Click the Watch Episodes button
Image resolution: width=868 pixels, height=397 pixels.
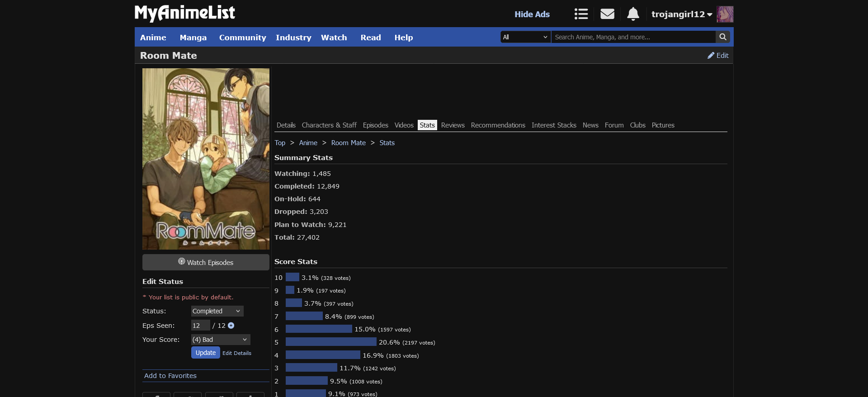(x=206, y=262)
